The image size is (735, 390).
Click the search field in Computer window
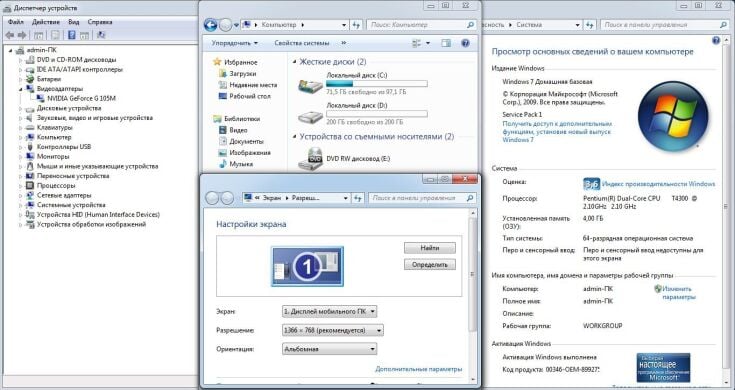coord(422,25)
